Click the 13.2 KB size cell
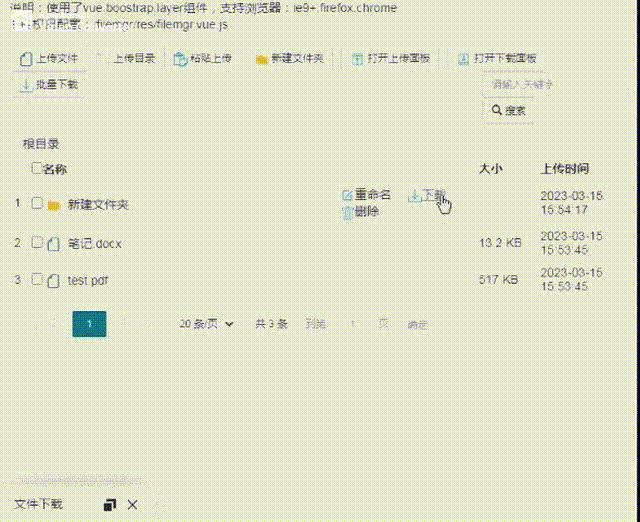 click(500, 243)
